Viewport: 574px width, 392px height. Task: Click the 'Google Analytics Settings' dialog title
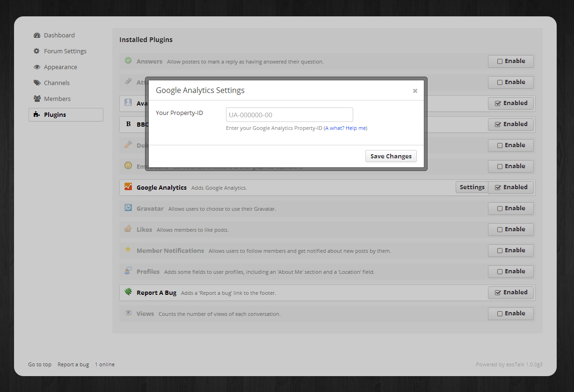pyautogui.click(x=200, y=91)
